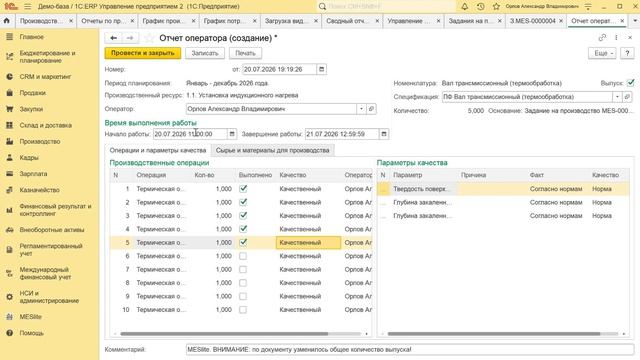Open the form's three-dot menu
This screenshot has width=640, height=360.
[616, 38]
